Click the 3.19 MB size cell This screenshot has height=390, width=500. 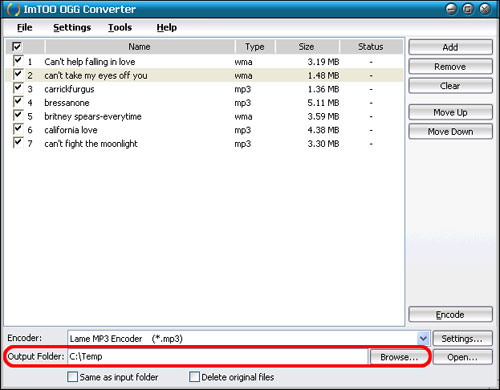[x=323, y=62]
